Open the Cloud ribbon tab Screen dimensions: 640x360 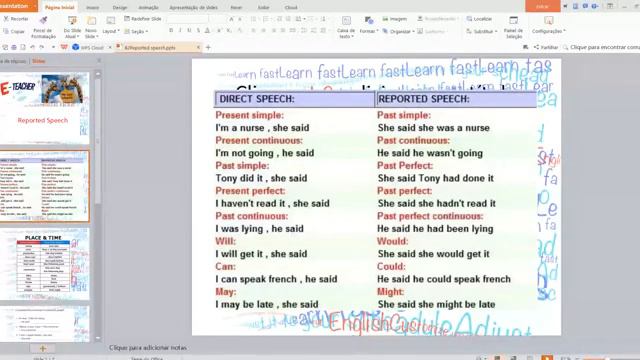pyautogui.click(x=291, y=7)
